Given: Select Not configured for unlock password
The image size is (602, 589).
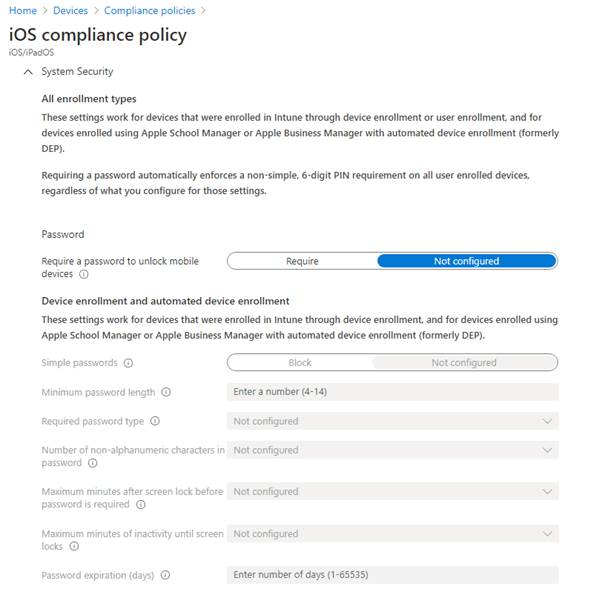Looking at the screenshot, I should pos(466,261).
